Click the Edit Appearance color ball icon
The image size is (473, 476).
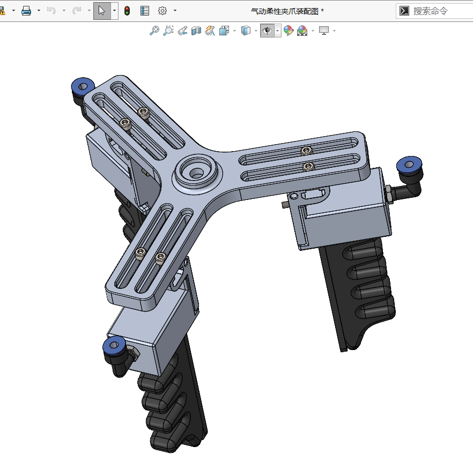point(289,31)
